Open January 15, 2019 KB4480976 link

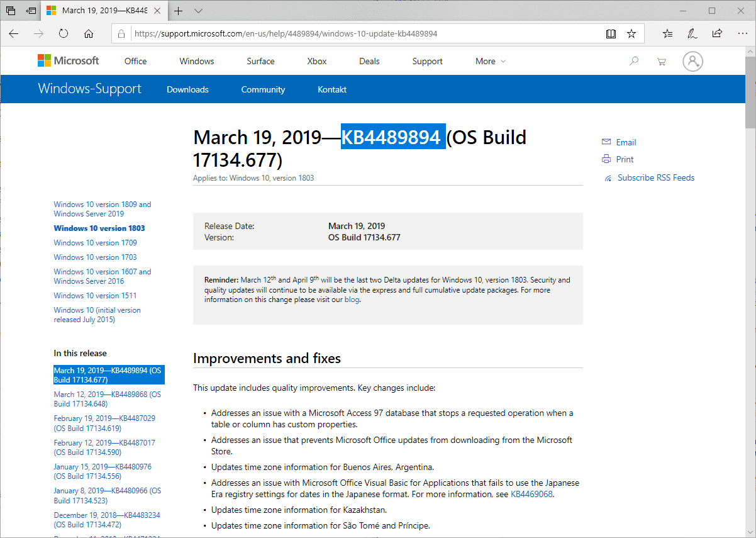tap(103, 471)
